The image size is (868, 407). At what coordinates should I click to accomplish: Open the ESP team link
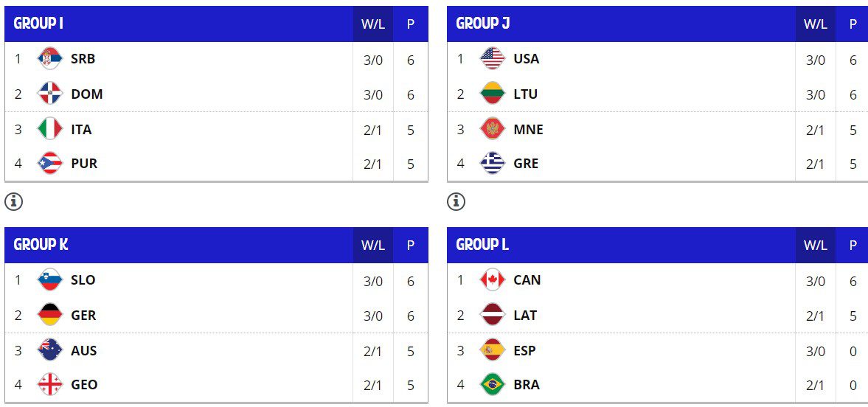tap(525, 350)
